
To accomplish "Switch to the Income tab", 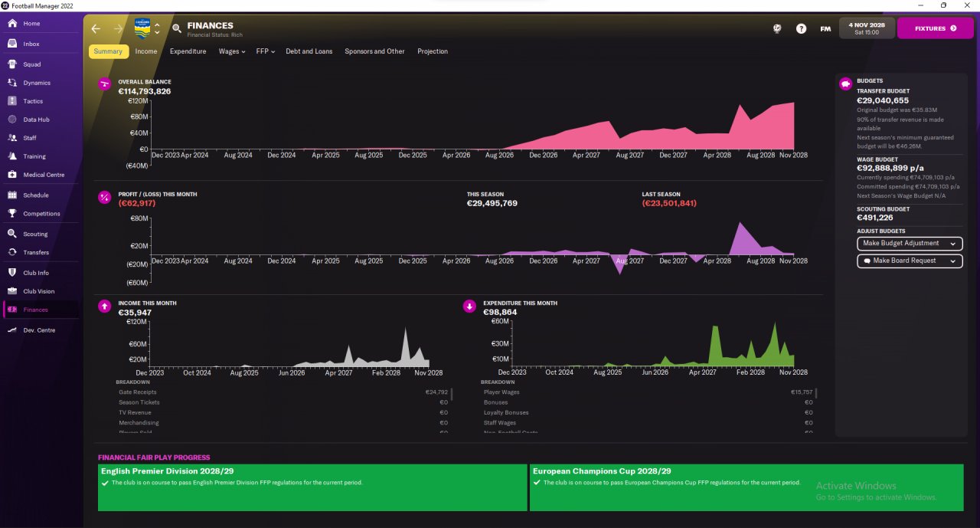I will [x=146, y=51].
